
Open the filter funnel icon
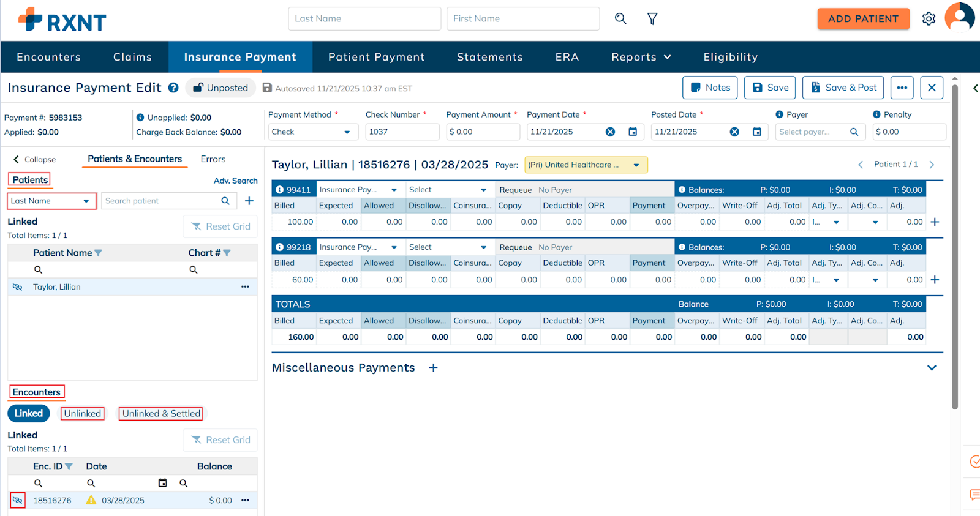tap(652, 19)
